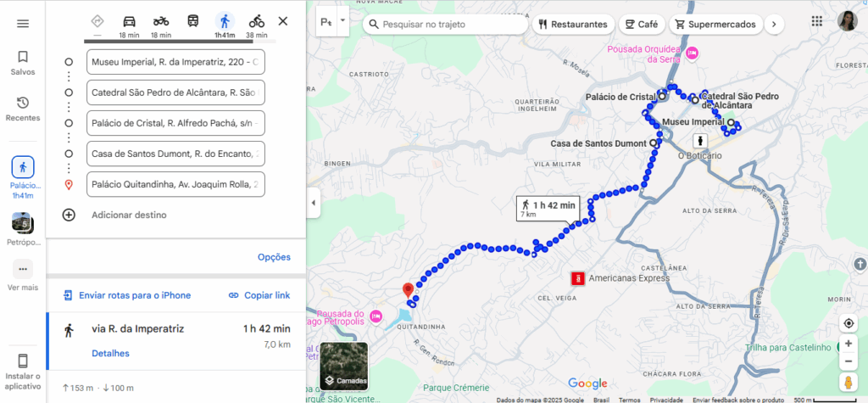Click Copiar link
The width and height of the screenshot is (868, 403).
(259, 295)
